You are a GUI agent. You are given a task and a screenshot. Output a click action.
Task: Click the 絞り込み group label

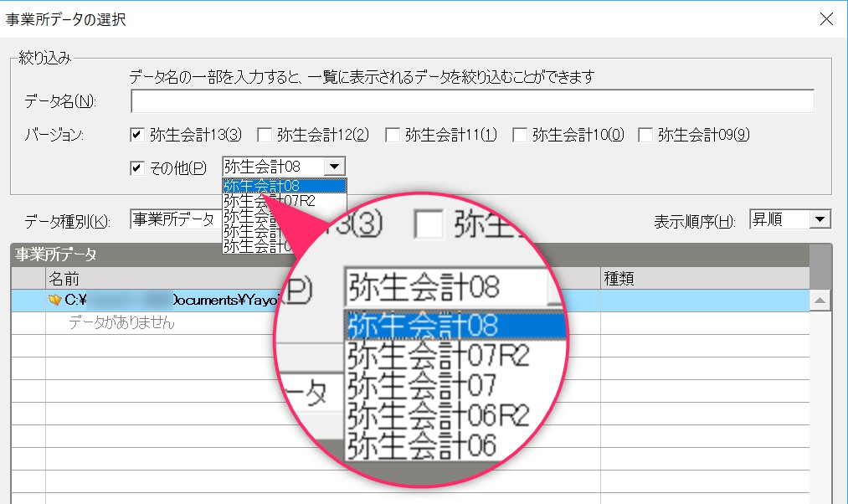tap(45, 58)
